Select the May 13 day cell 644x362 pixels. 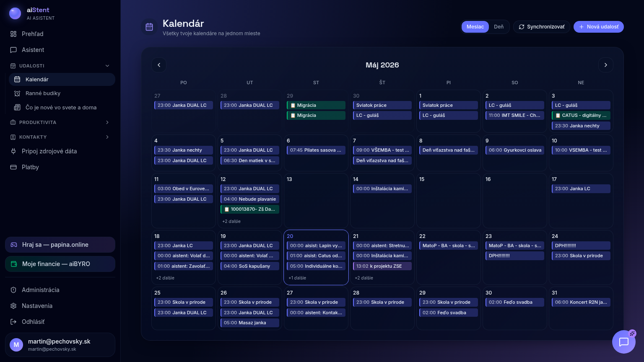(316, 201)
